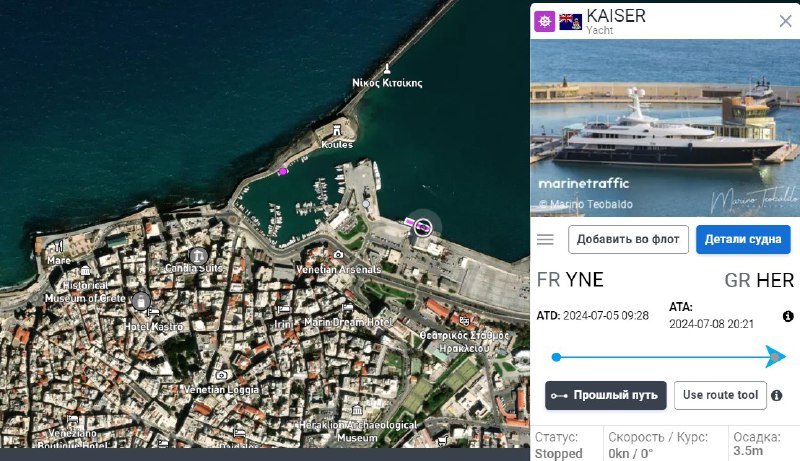Click the Cayman Islands flag icon
This screenshot has height=461, width=800.
point(570,21)
